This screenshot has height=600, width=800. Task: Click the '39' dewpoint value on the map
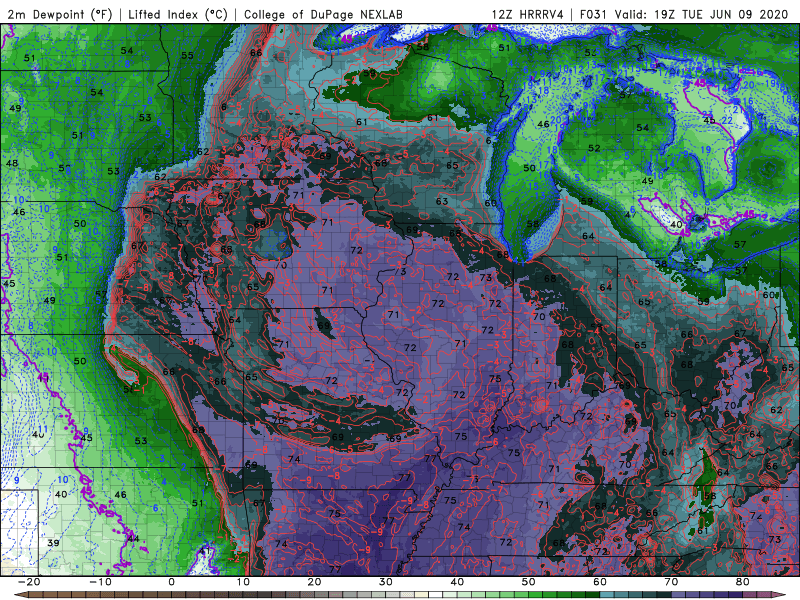pos(54,543)
